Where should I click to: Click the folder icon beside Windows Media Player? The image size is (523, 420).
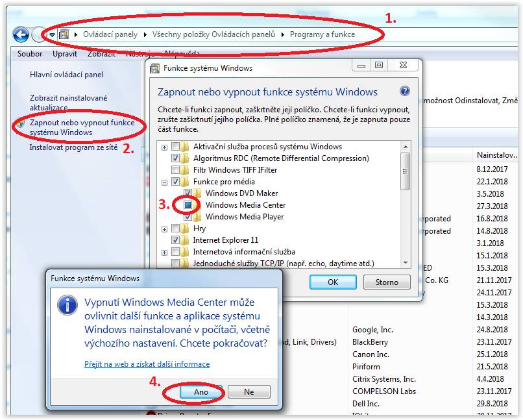197,217
